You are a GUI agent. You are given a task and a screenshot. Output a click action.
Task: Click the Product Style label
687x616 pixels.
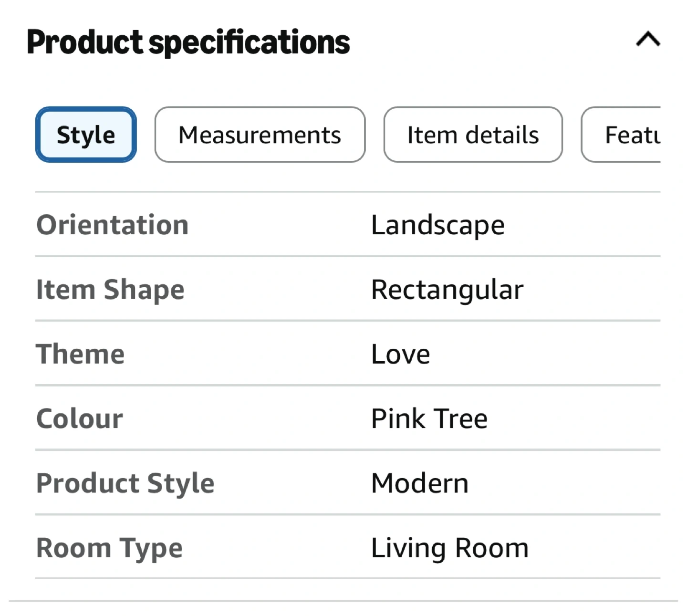pyautogui.click(x=125, y=483)
